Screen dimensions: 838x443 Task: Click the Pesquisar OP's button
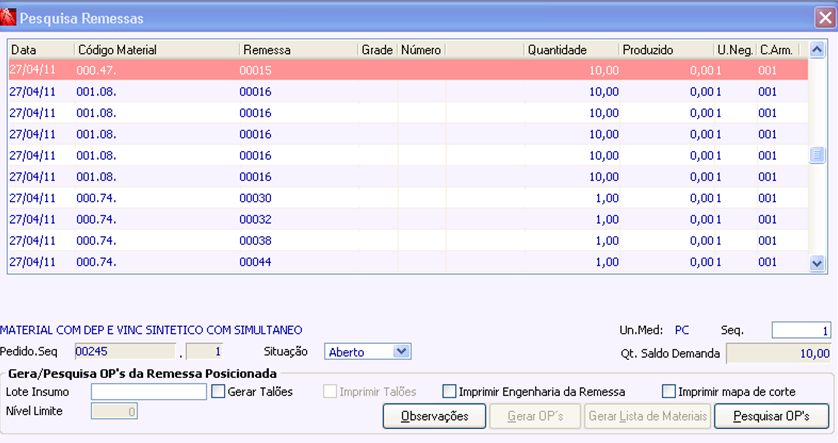pos(771,416)
